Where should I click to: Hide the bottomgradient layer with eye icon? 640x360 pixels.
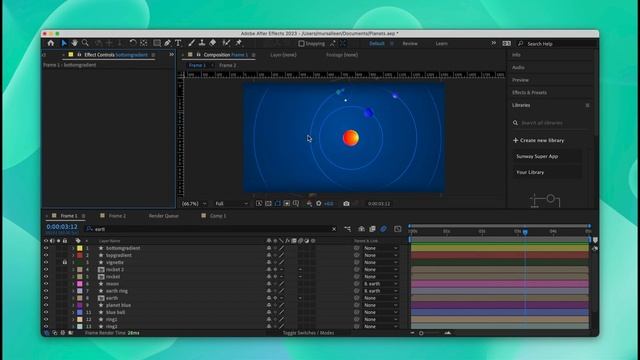point(46,248)
